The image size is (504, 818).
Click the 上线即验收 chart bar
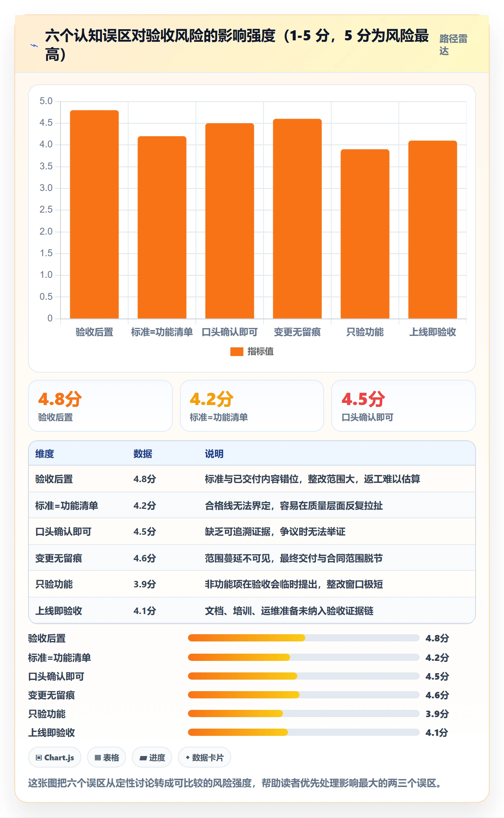coord(433,230)
